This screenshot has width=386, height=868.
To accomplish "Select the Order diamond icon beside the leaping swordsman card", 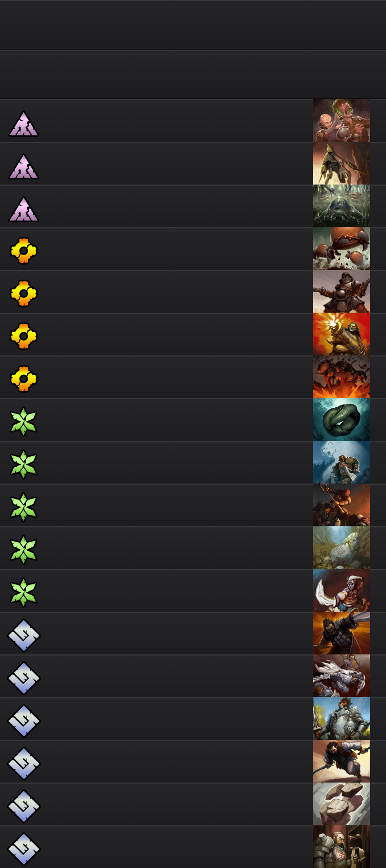I will (23, 763).
